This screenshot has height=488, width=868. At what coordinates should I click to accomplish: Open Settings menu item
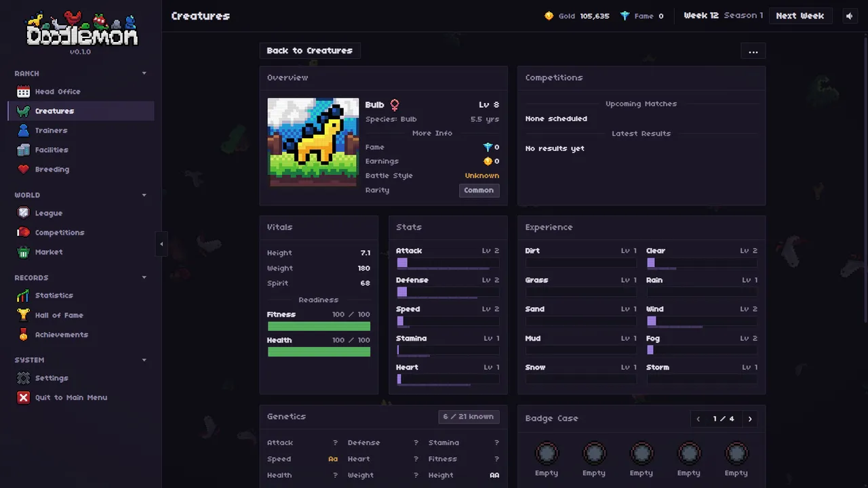tap(81, 378)
